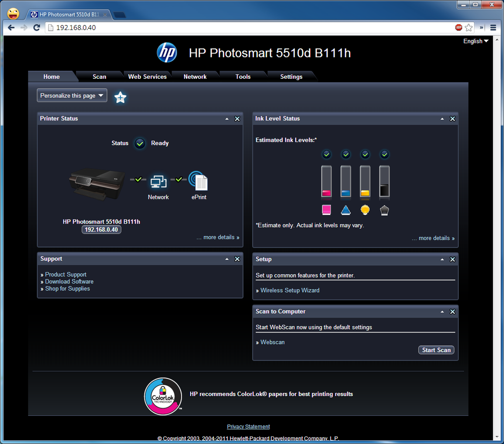Screen dimensions: 504x444
Task: Click the checkmark between Network and ePrint
Action: (179, 179)
